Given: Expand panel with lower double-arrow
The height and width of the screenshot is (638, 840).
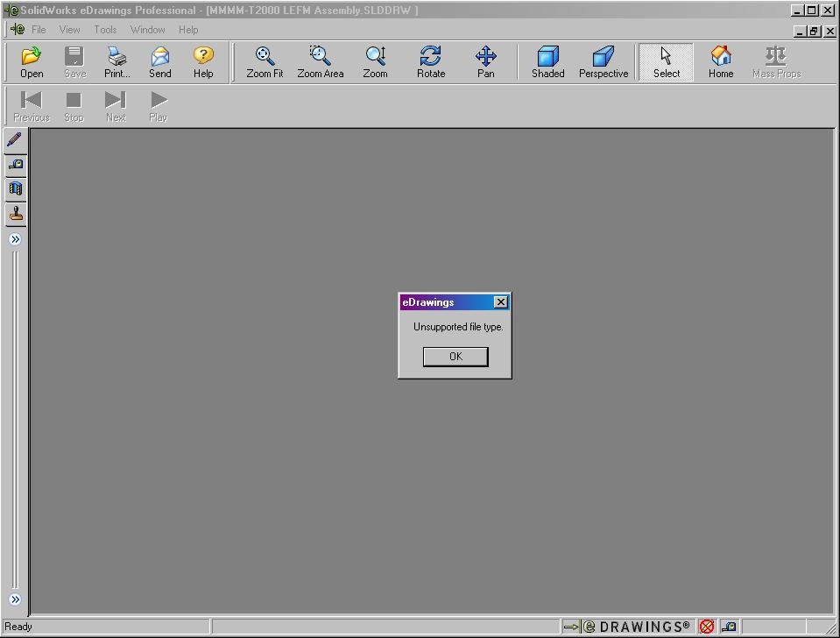Looking at the screenshot, I should [15, 599].
